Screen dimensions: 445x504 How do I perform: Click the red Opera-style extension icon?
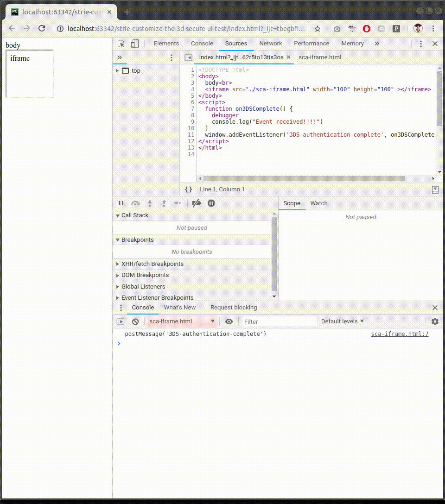pyautogui.click(x=367, y=29)
